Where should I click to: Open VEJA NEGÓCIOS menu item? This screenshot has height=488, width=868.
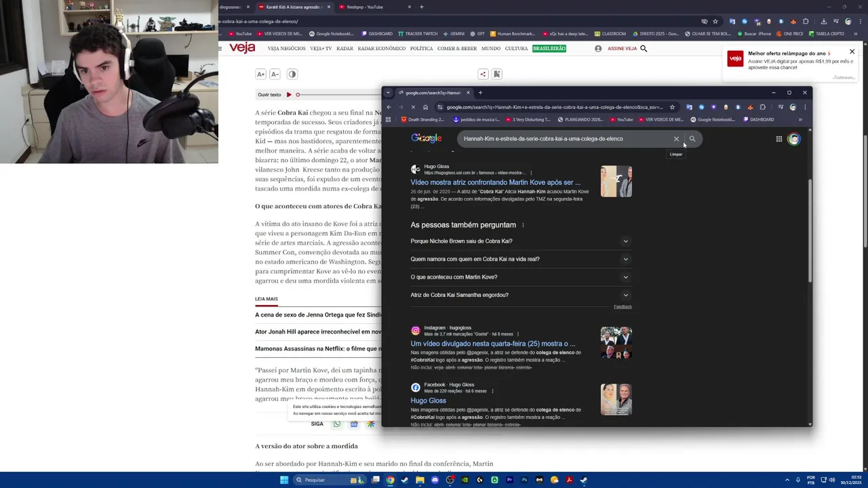(286, 49)
